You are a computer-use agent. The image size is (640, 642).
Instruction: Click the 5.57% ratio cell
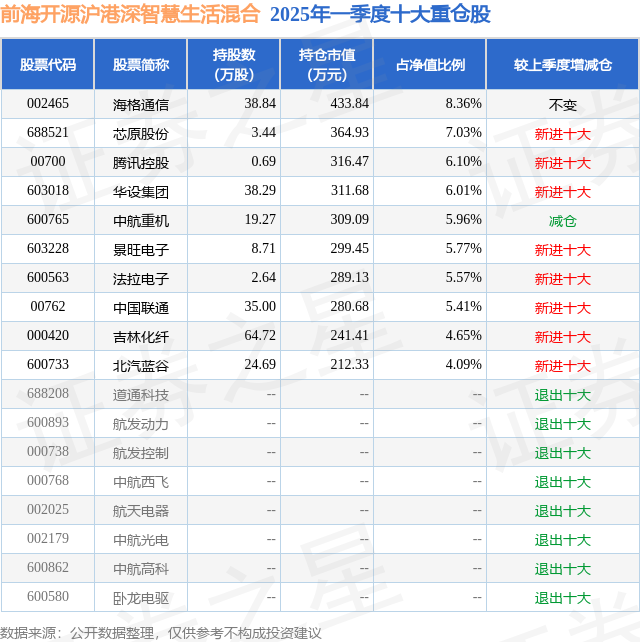tap(463, 278)
